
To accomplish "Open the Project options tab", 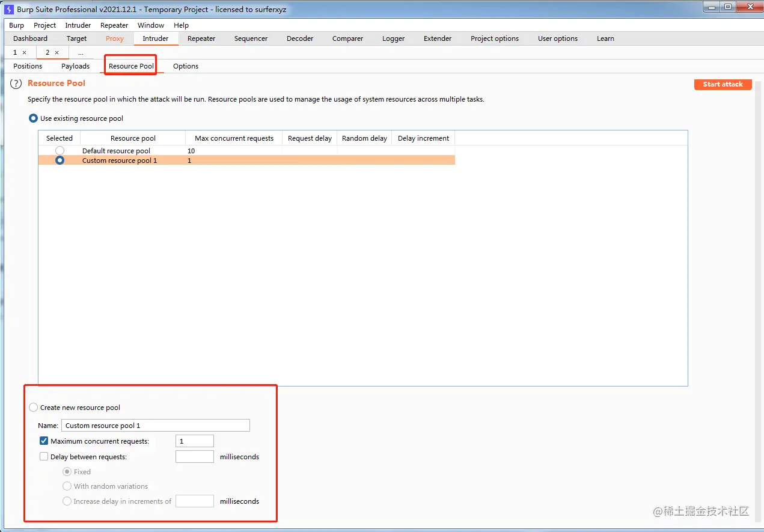I will 495,38.
